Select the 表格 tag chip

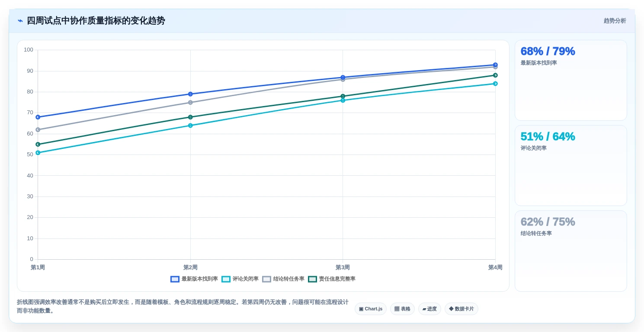coord(402,309)
